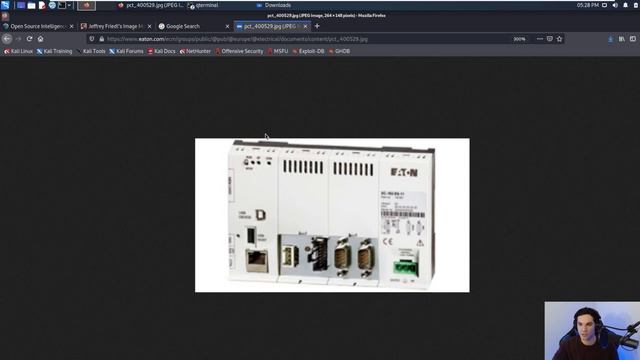The width and height of the screenshot is (640, 360).
Task: Click the 05:28 PM clock
Action: tap(588, 5)
